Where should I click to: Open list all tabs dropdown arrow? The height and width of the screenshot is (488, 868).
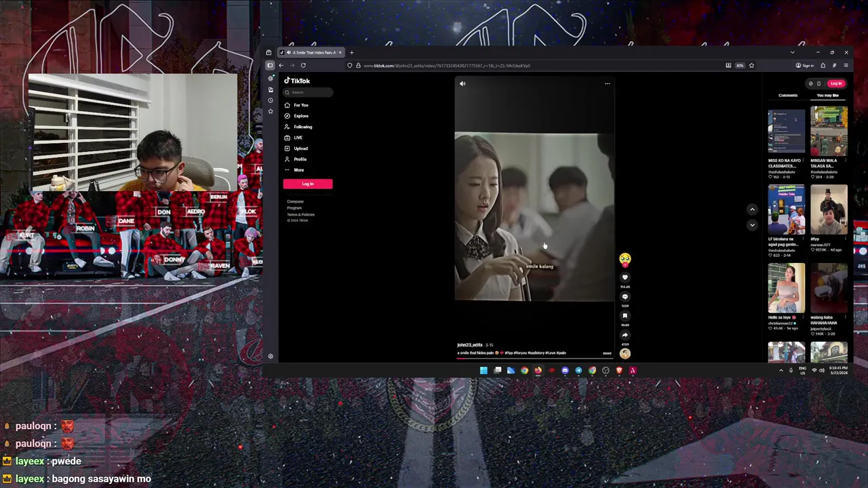point(792,53)
